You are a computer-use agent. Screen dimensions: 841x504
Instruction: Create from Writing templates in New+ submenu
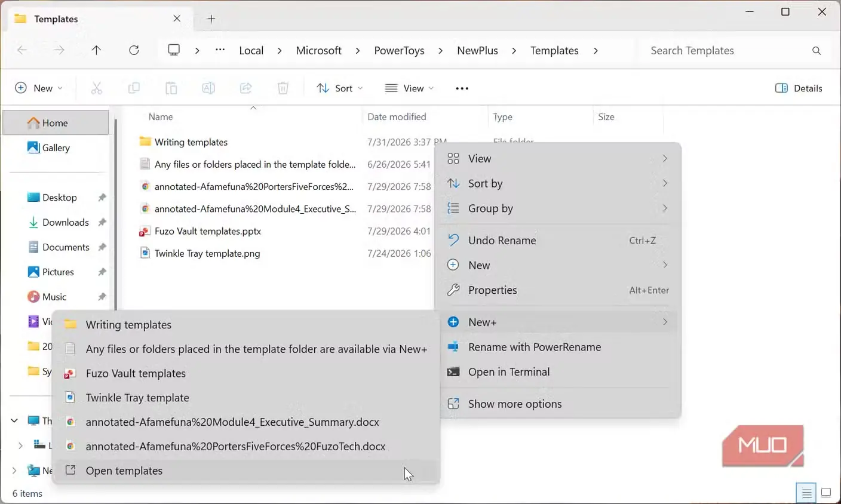point(246,325)
